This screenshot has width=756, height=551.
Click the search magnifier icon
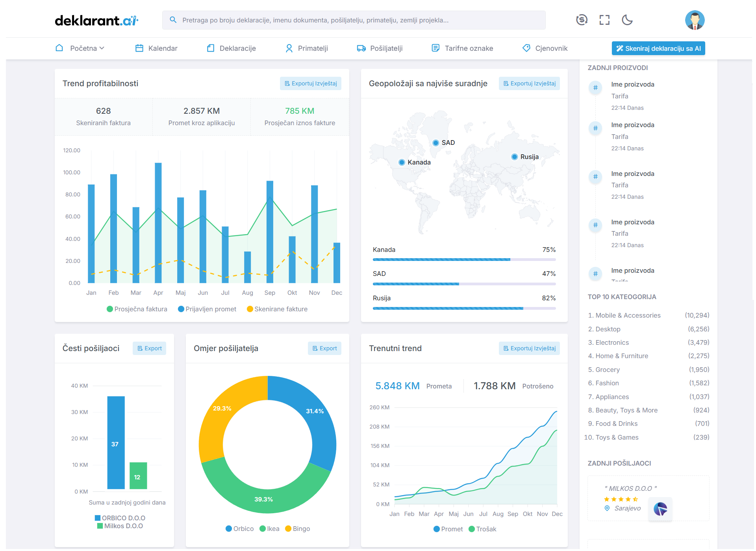(173, 20)
